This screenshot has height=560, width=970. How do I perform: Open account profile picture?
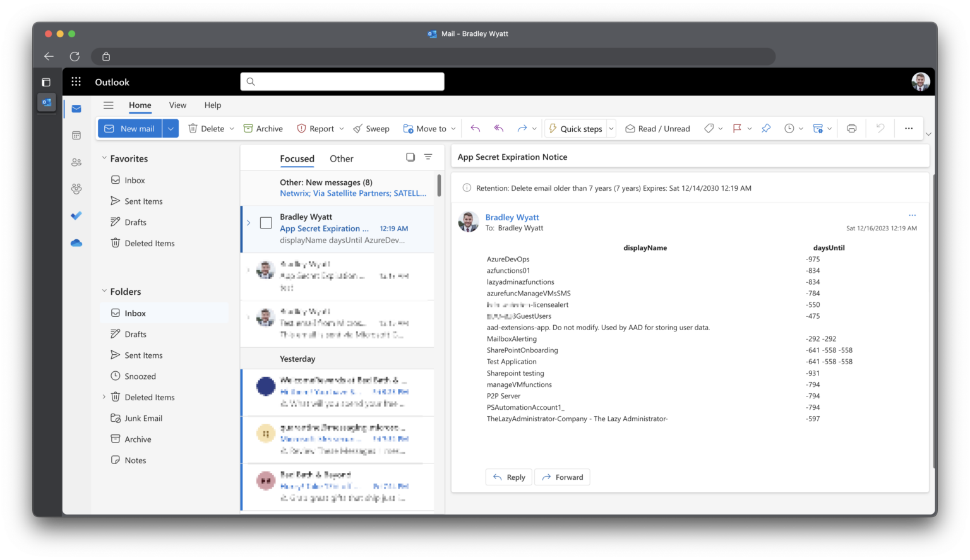tap(921, 81)
